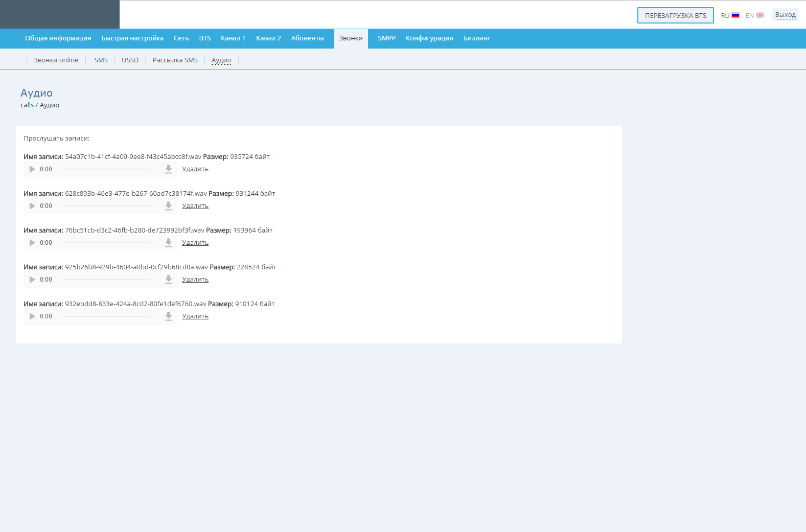
Task: Click the size value 228524 байт
Action: pos(257,267)
